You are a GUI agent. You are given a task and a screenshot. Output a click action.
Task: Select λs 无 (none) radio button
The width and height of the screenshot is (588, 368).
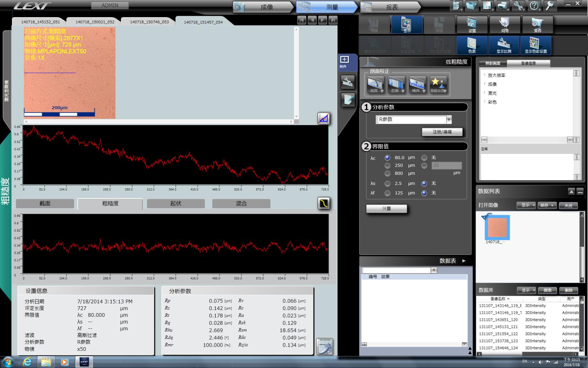tap(424, 183)
